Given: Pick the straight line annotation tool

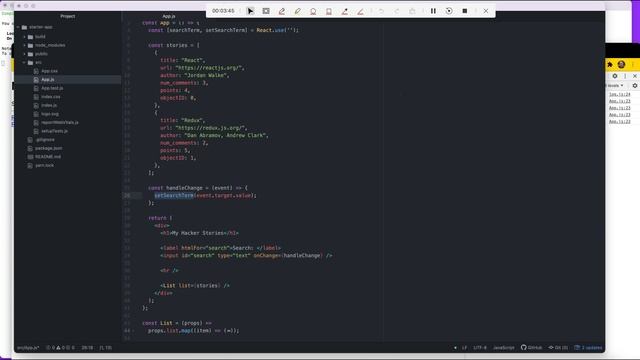Looking at the screenshot, I should (360, 11).
